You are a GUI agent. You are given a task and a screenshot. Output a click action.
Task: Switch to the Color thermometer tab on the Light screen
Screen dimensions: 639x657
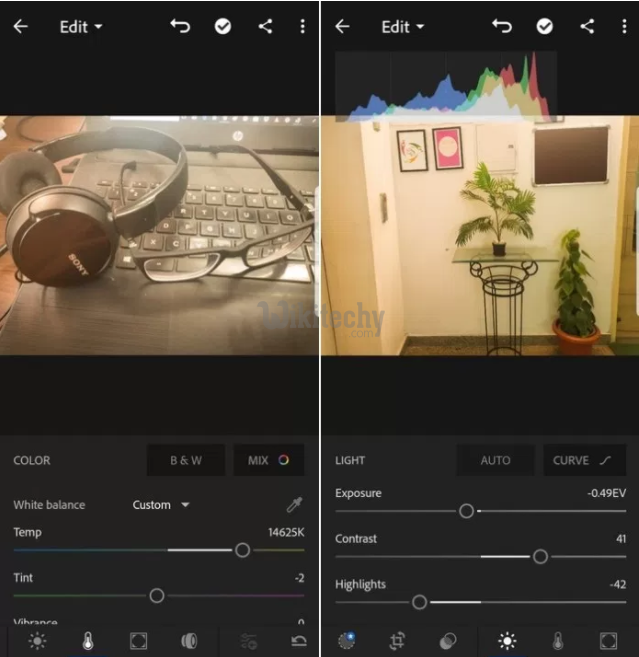tap(558, 641)
